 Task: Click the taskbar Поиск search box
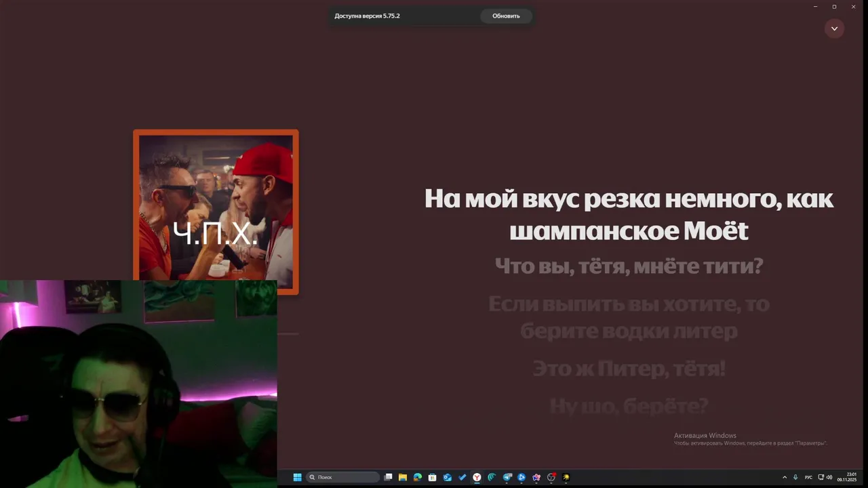(x=343, y=477)
